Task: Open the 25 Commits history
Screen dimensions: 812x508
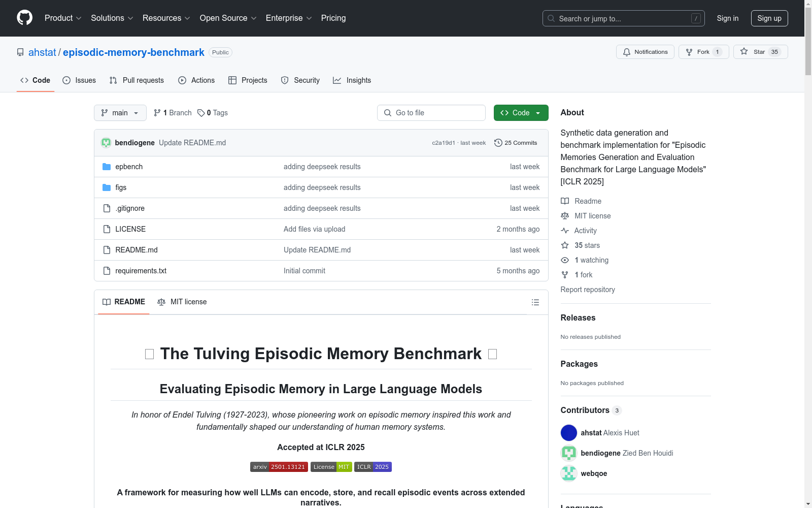Action: click(516, 143)
